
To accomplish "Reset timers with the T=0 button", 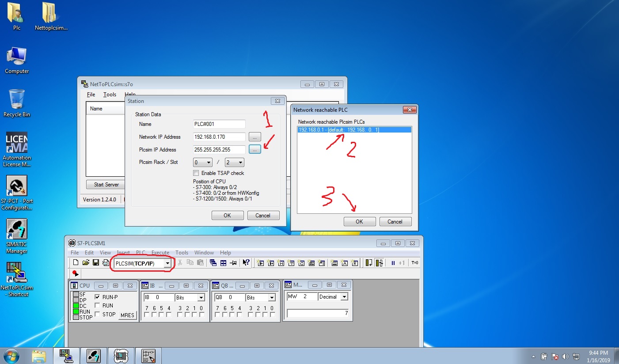I will coord(414,263).
